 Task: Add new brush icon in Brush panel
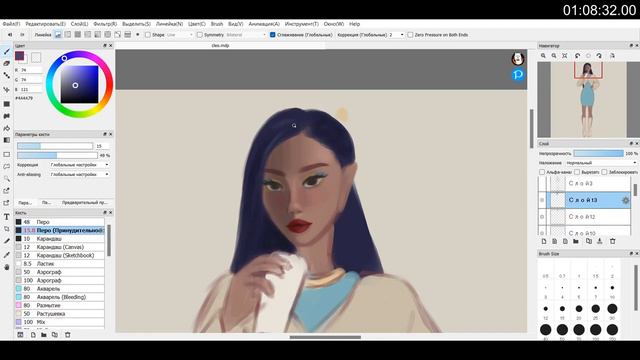click(33, 335)
